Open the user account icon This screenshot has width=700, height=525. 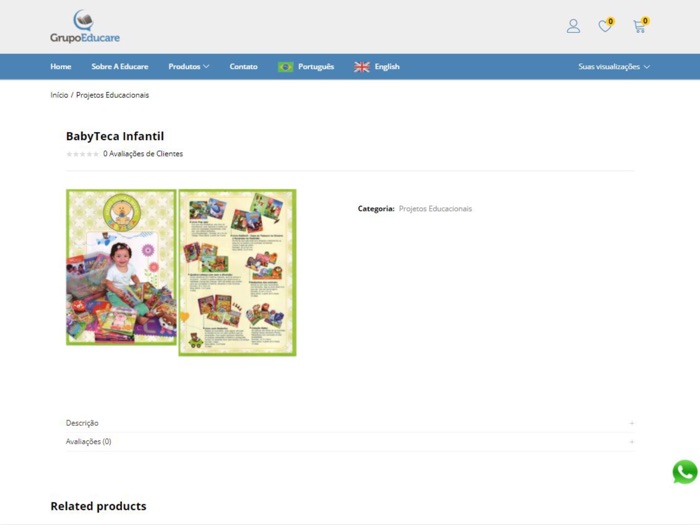coord(573,26)
